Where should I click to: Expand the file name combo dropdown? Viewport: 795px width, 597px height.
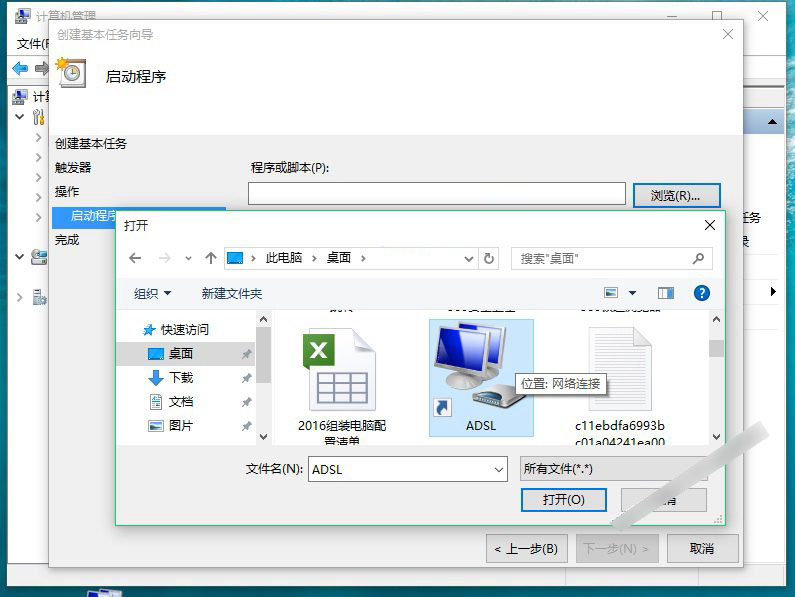[499, 469]
